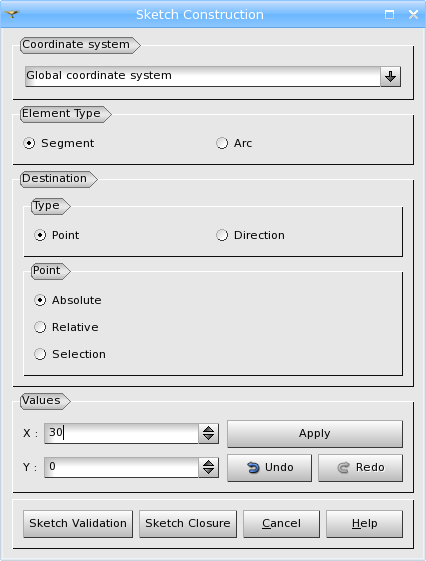Select the Relative point option

(x=66, y=327)
